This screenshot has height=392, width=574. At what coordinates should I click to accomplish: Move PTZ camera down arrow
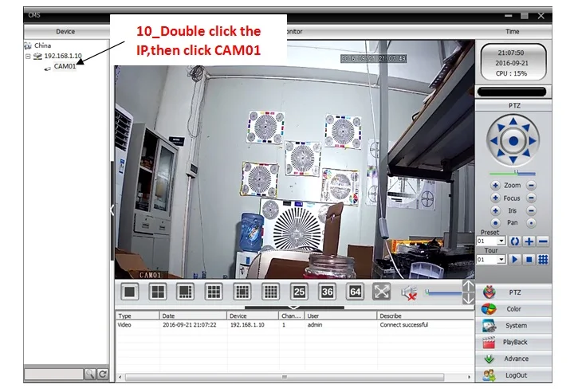pos(513,159)
